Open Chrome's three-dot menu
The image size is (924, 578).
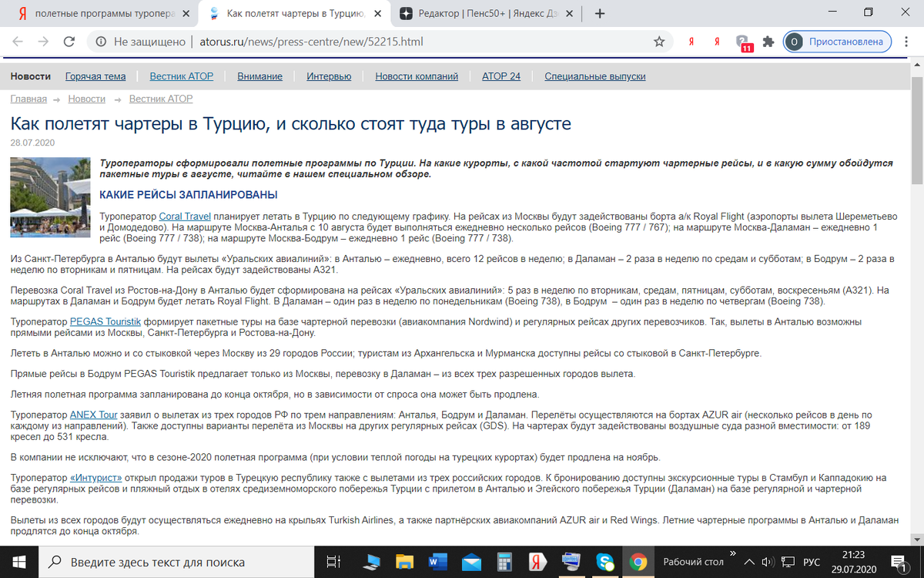906,42
